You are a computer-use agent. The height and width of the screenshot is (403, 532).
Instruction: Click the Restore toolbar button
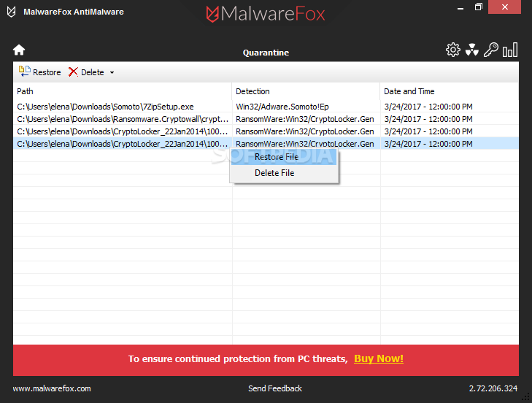[39, 72]
